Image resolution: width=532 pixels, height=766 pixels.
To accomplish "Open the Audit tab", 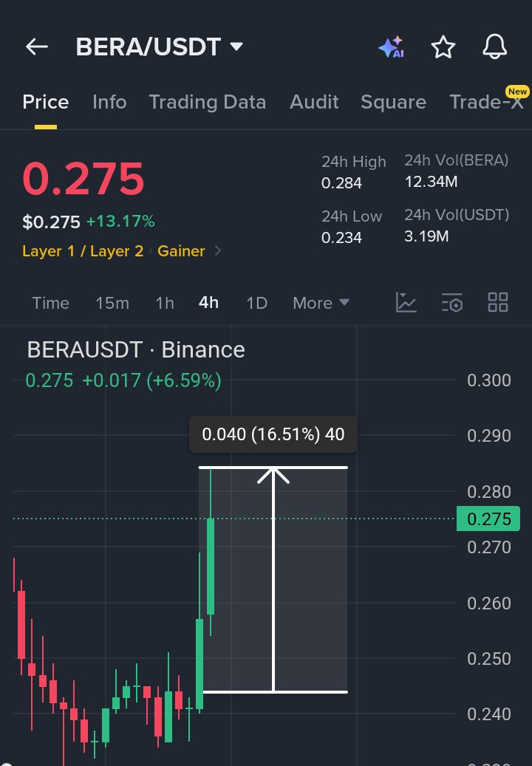I will point(314,102).
